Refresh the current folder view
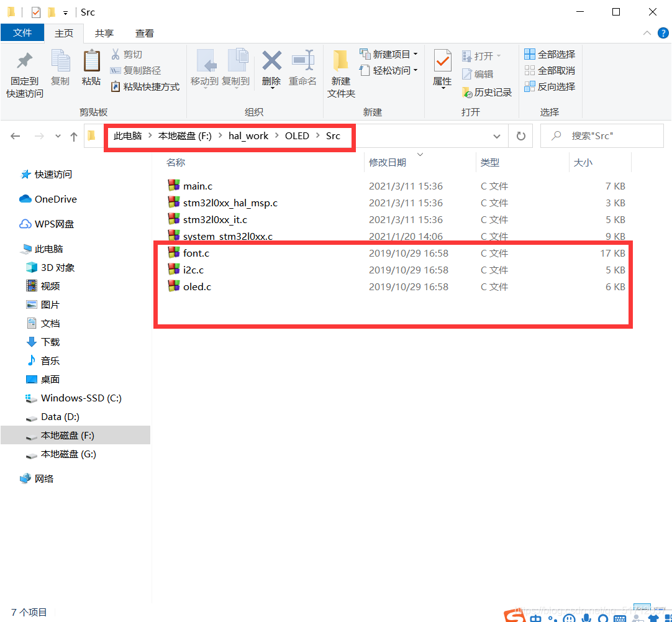 coord(520,136)
